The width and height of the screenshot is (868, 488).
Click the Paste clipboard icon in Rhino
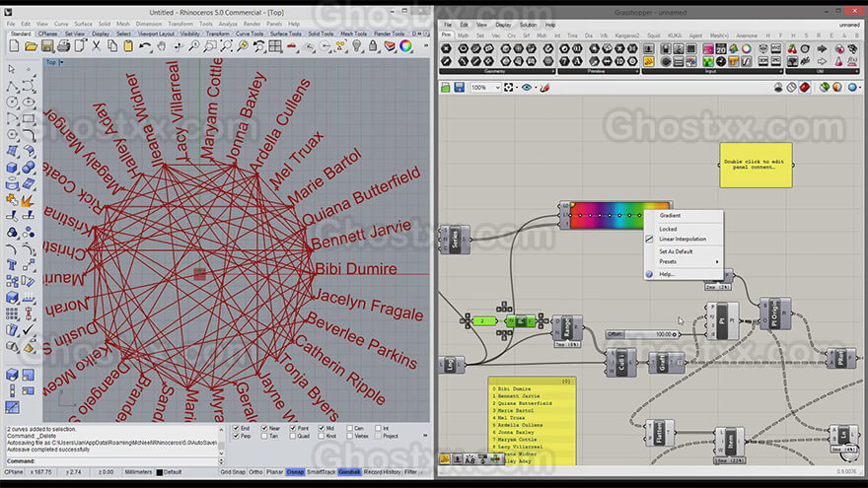pyautogui.click(x=128, y=46)
